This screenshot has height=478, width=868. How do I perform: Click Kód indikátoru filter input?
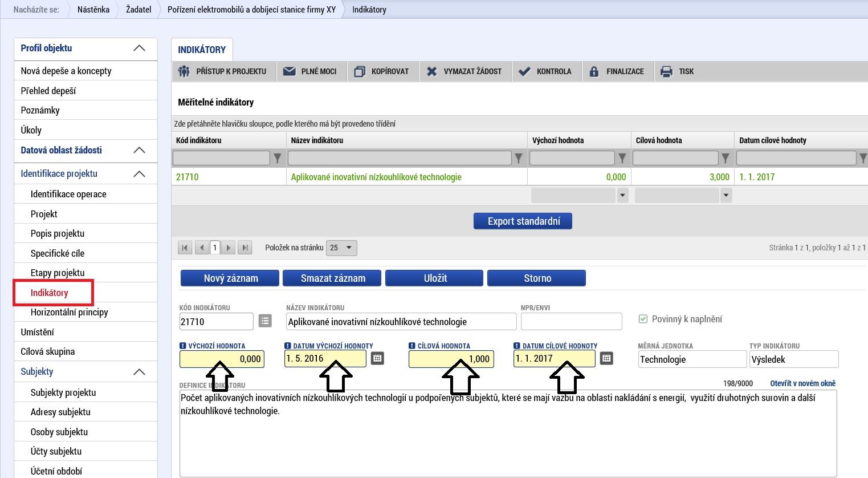(x=221, y=157)
